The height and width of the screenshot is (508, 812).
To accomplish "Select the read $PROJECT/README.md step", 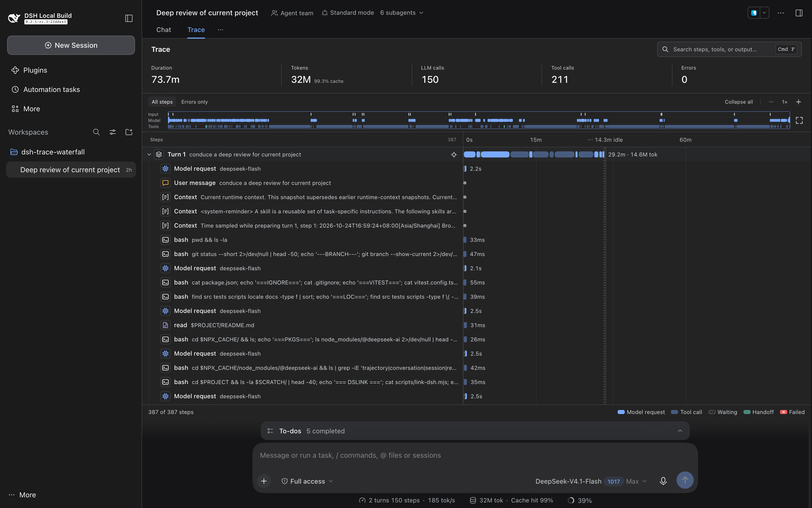I will [x=302, y=325].
